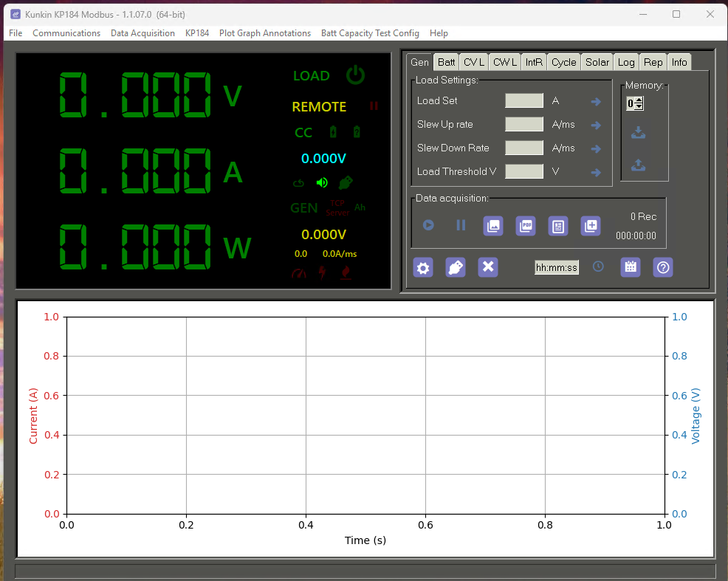This screenshot has height=581, width=728.
Task: Click the red flame over-temperature indicator
Action: 346,273
